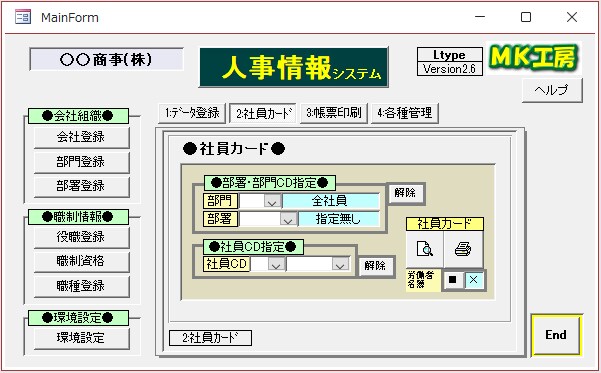The height and width of the screenshot is (373, 601).
Task: Click the Version2.6 label
Action: (450, 69)
